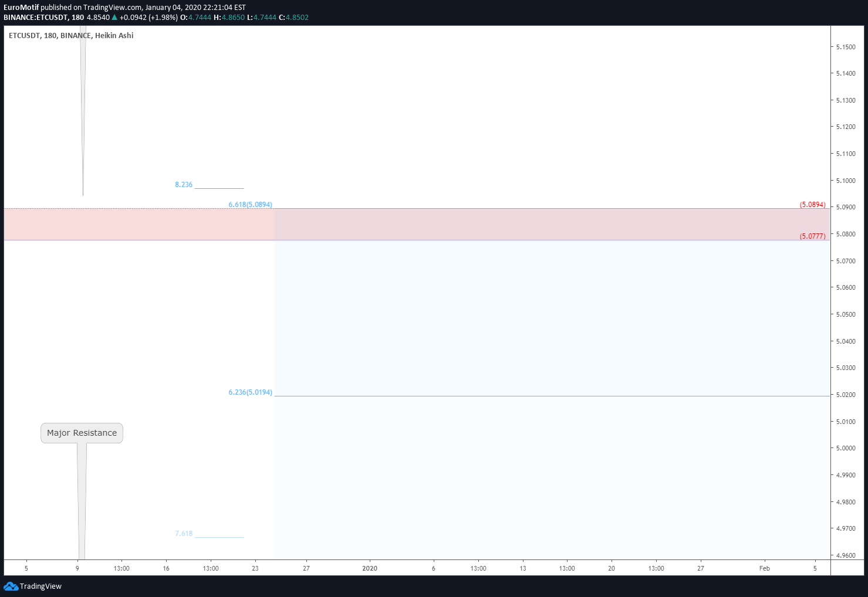Viewport: 868px width, 597px height.
Task: Click the 4.8540 last price value
Action: pos(98,18)
